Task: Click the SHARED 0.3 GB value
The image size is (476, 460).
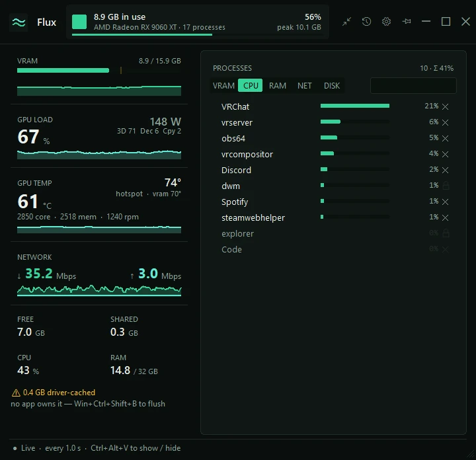Action: (124, 332)
